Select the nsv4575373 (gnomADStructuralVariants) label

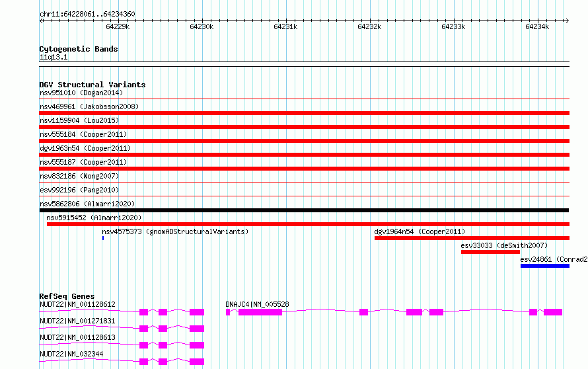pos(175,231)
